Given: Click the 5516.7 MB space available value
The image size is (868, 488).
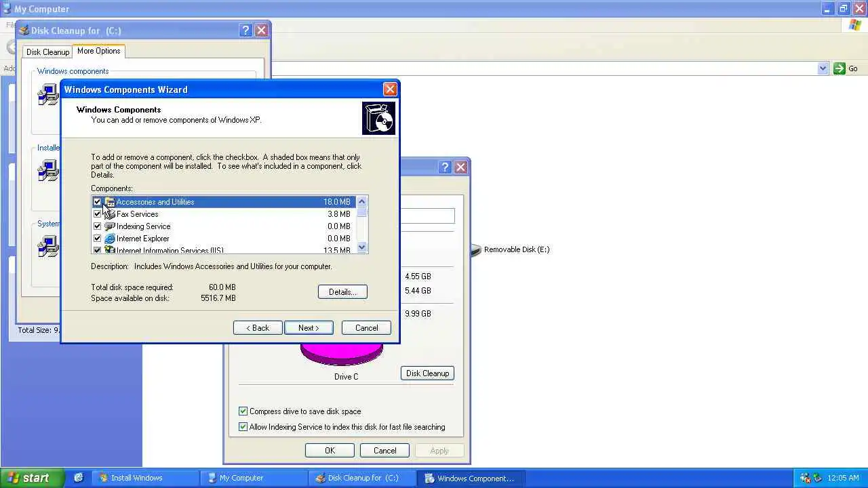Looking at the screenshot, I should coord(218,298).
